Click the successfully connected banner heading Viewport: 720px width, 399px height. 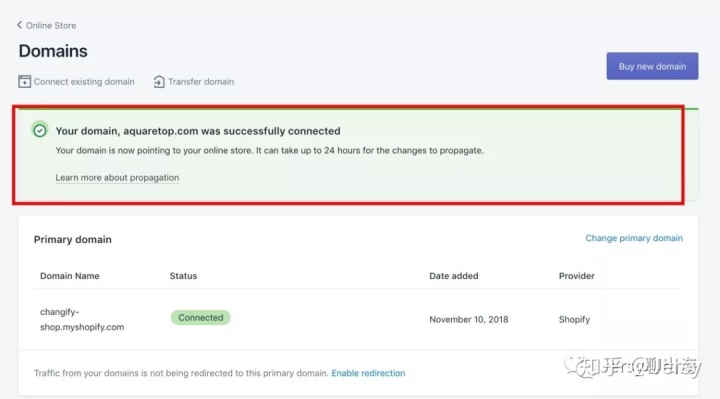click(198, 131)
